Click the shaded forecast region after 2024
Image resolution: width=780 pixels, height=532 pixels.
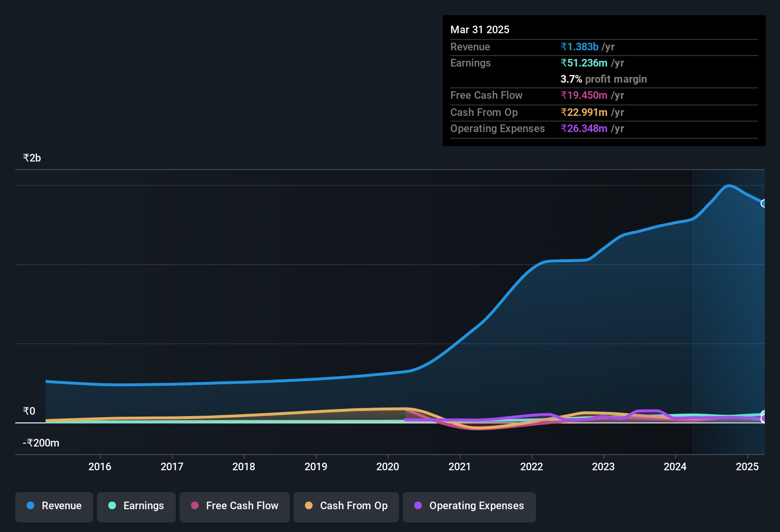click(x=727, y=309)
